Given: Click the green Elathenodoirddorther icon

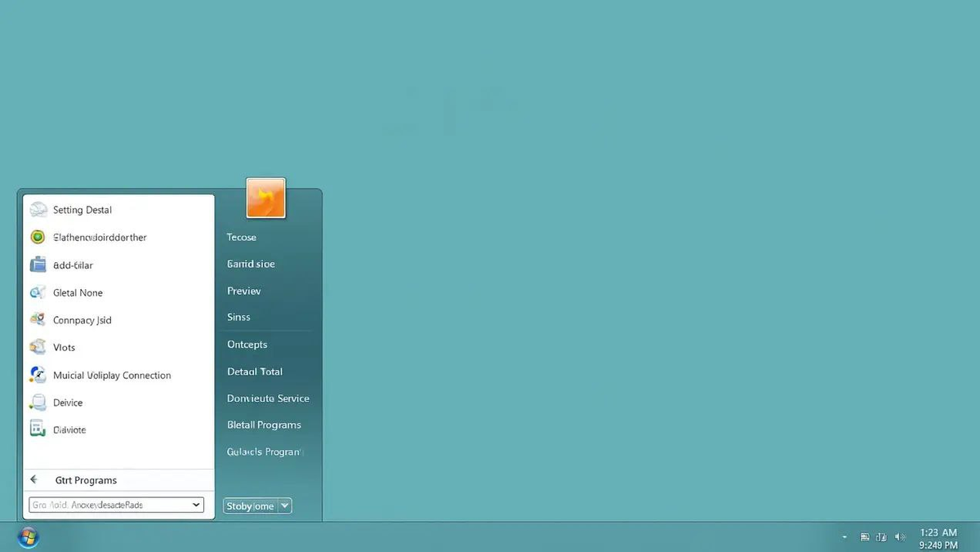Looking at the screenshot, I should coord(38,238).
